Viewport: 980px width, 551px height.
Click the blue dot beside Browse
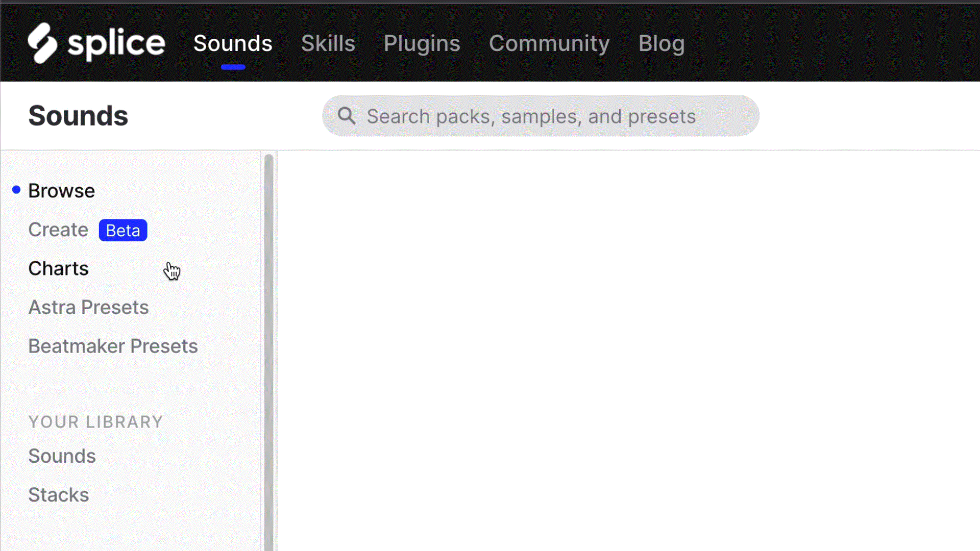(x=16, y=190)
